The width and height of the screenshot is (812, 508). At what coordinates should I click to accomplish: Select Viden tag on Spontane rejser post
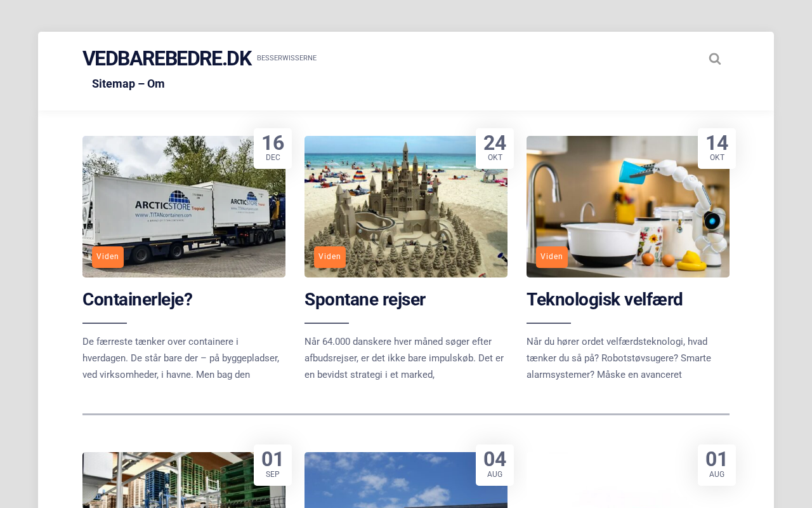(330, 257)
